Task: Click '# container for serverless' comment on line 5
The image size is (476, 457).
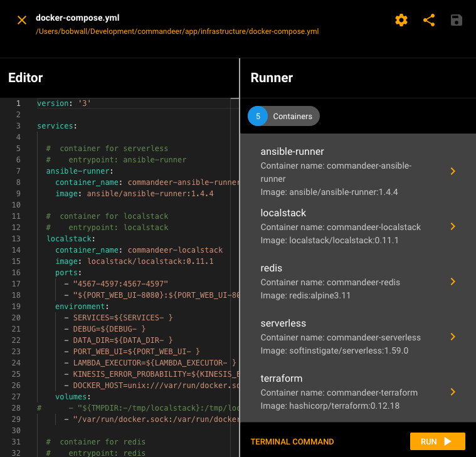Action: point(107,149)
